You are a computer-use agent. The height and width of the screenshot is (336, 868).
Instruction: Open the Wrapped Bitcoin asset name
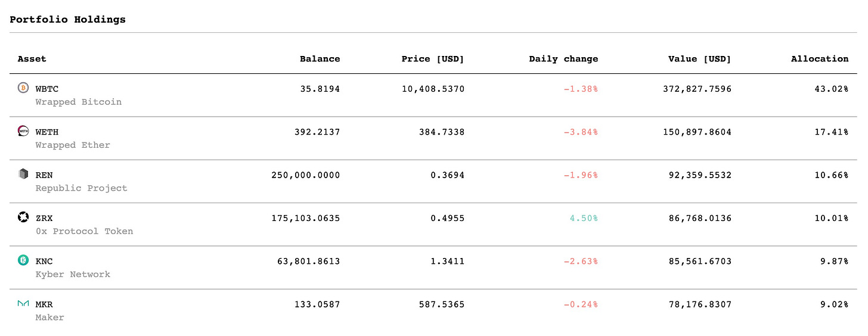click(79, 102)
